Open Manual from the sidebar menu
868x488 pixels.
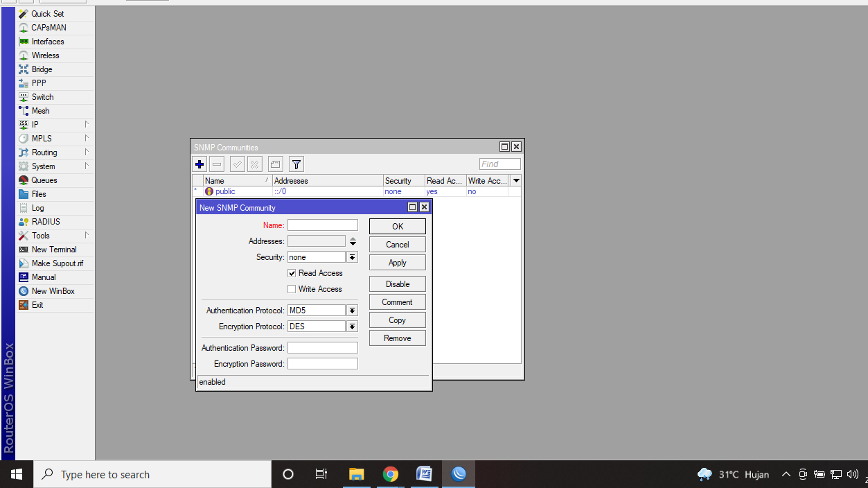55,277
